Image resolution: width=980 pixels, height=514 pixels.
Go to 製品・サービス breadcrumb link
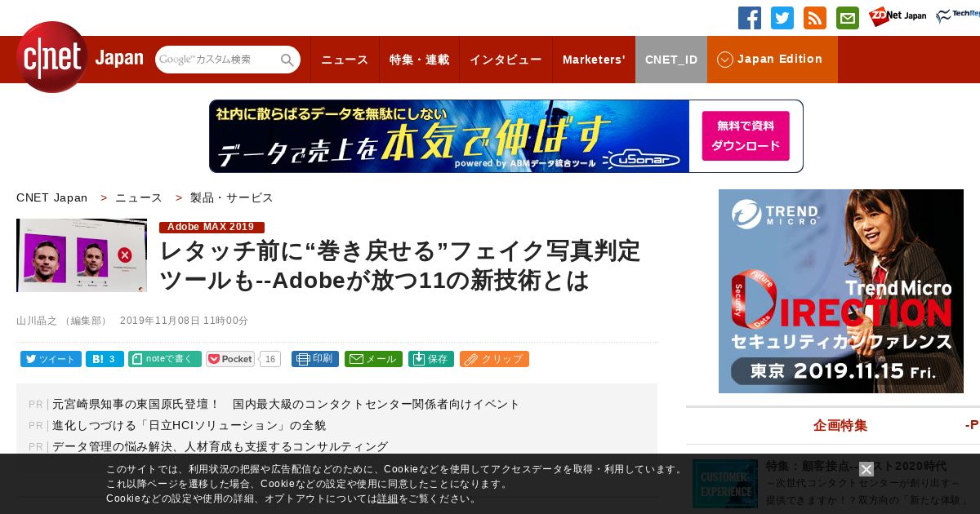click(x=232, y=197)
